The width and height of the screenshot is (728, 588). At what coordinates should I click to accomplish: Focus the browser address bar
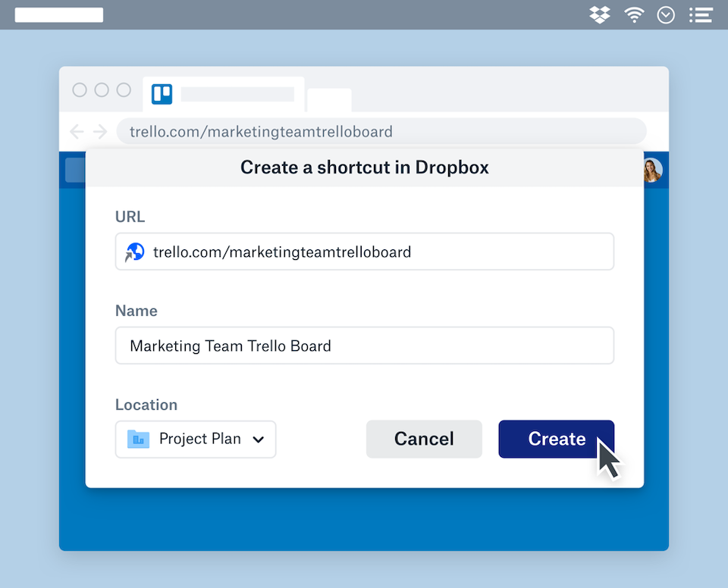(x=381, y=132)
